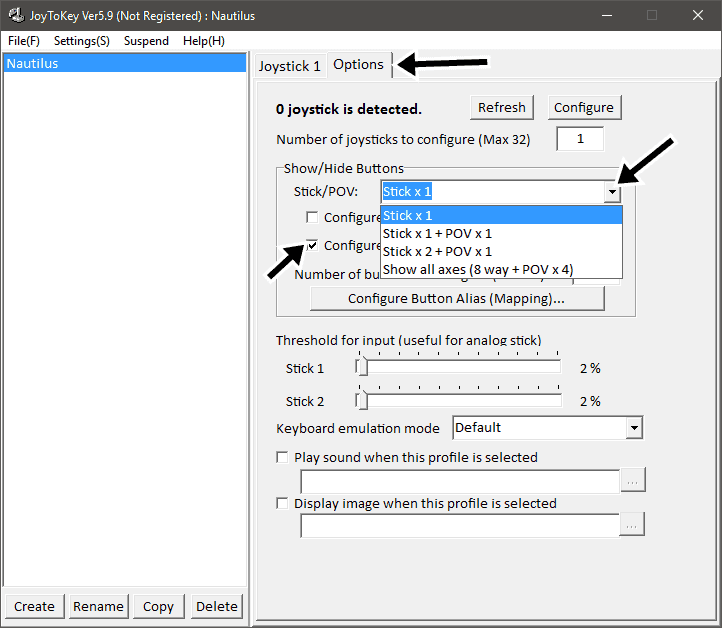Click the sound file path input field
722x628 pixels.
click(460, 482)
